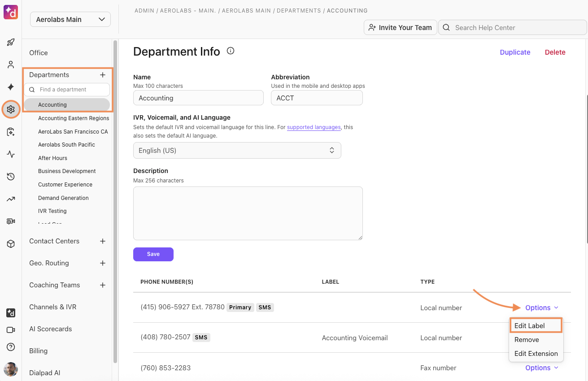Select Edit Label from options menu
This screenshot has height=381, width=588.
(530, 326)
